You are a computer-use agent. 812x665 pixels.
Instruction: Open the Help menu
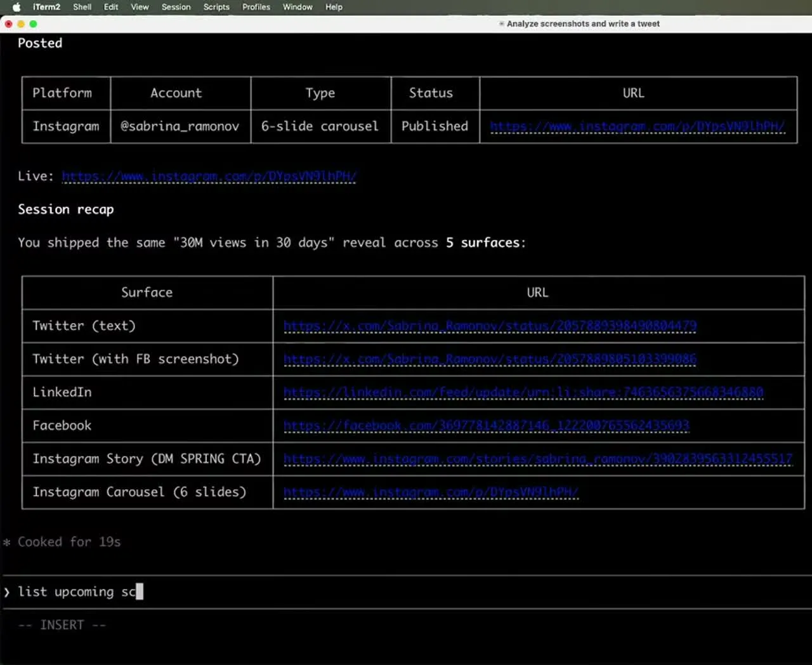(x=334, y=7)
